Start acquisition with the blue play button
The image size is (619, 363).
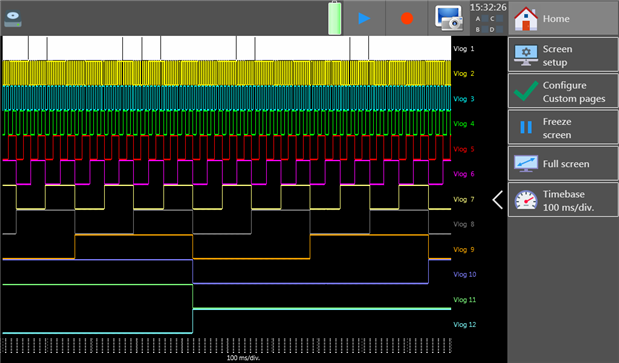[364, 18]
